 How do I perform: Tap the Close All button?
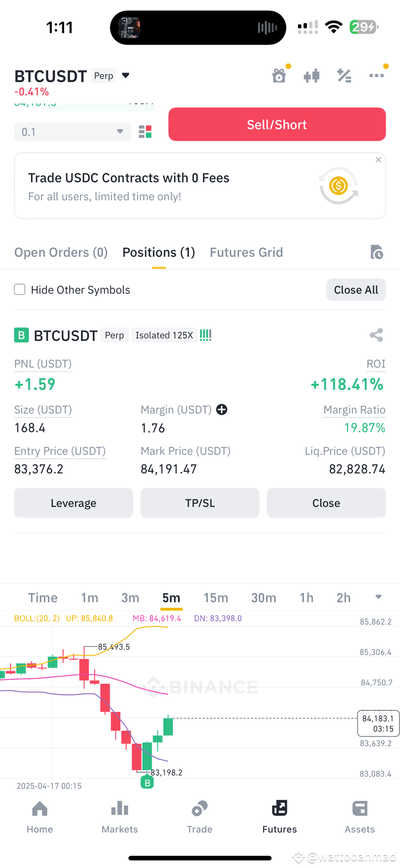pos(356,290)
